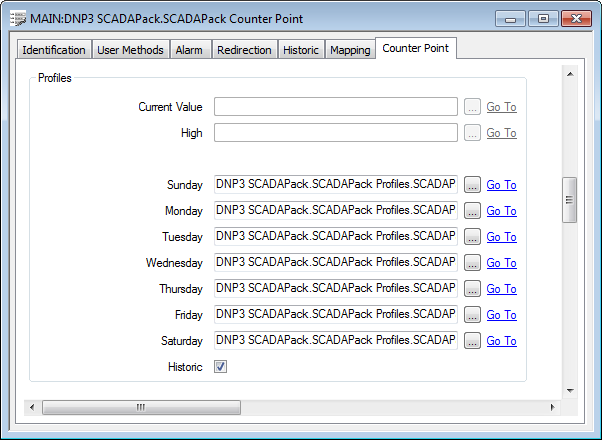
Task: Click the horizontal scrollbar thumb
Action: point(141,407)
